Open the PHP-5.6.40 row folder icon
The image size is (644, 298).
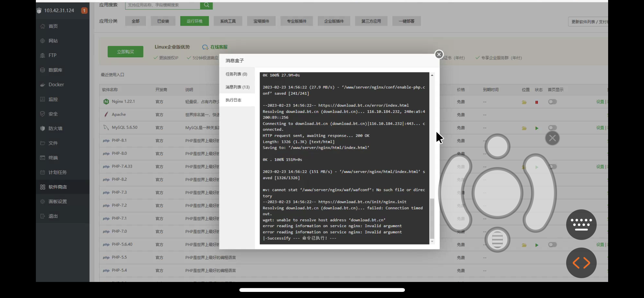click(524, 245)
